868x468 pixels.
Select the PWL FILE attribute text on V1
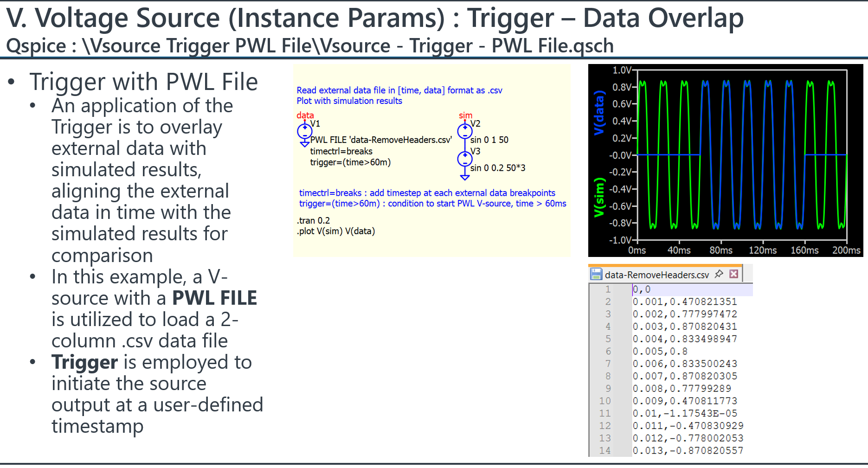[x=381, y=140]
